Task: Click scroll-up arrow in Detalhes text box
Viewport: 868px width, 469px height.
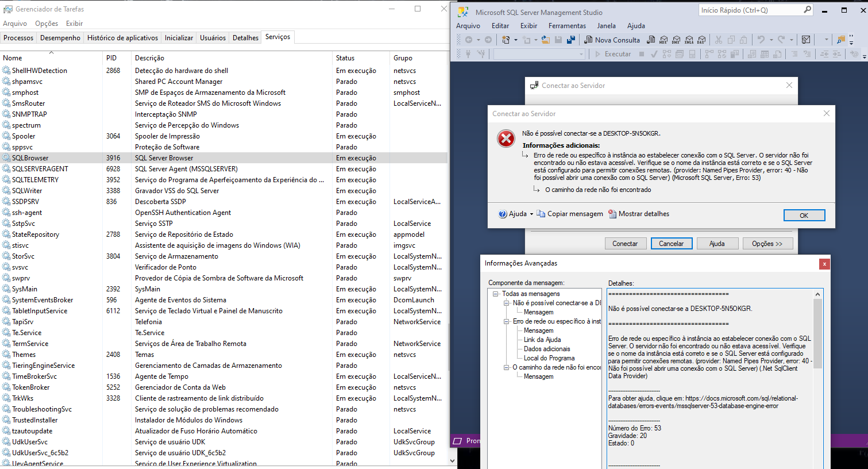Action: [817, 294]
